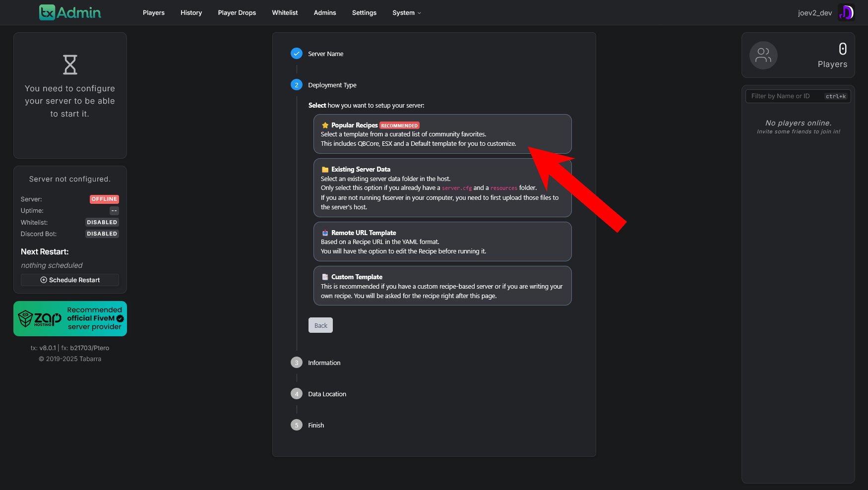Open the Admins page
The height and width of the screenshot is (490, 868).
[x=325, y=13]
